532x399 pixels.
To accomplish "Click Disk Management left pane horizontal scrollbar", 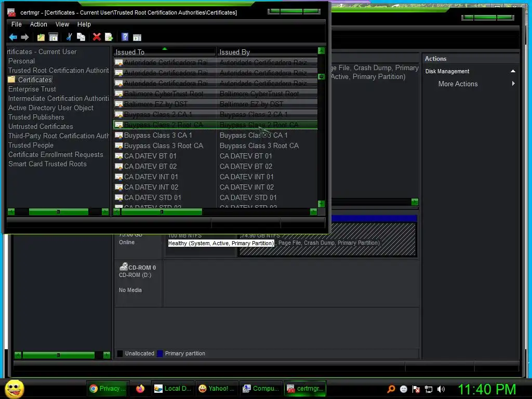I will 58,355.
